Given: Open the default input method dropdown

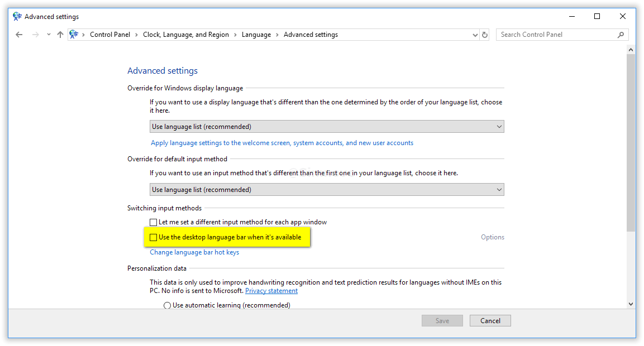Looking at the screenshot, I should (327, 190).
